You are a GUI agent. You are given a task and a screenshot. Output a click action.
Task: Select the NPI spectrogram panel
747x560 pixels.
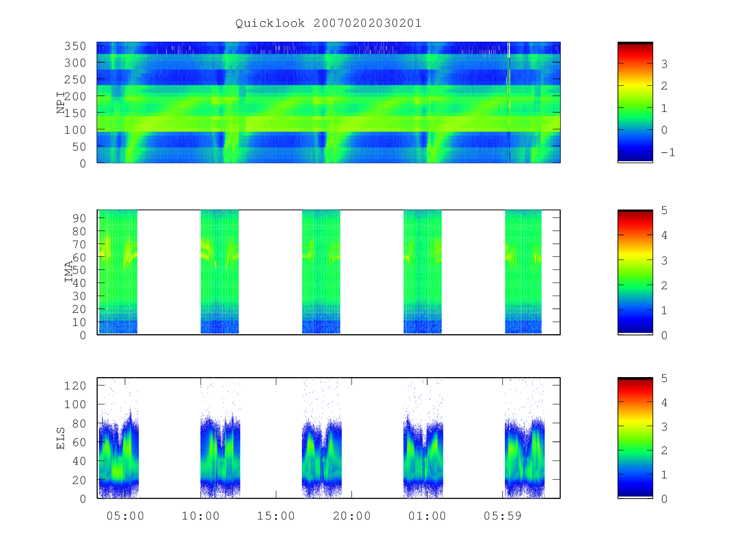tap(329, 102)
